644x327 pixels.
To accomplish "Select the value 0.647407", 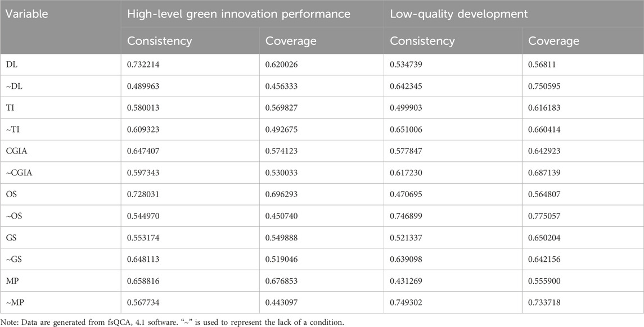I will click(143, 151).
